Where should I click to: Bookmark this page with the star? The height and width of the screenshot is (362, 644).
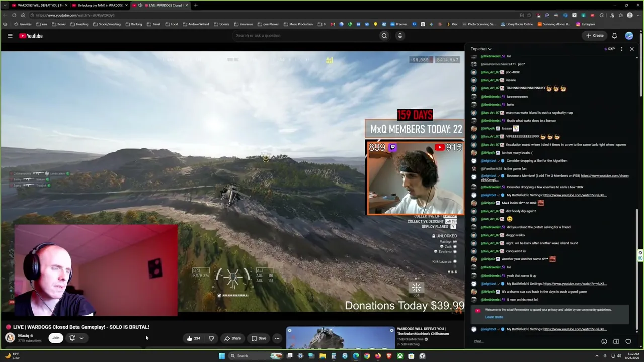coord(529,15)
